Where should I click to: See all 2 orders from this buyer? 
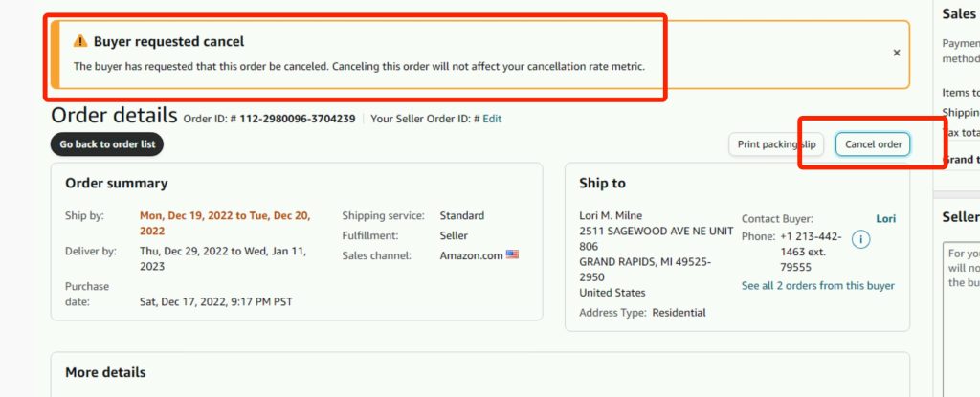tap(818, 286)
